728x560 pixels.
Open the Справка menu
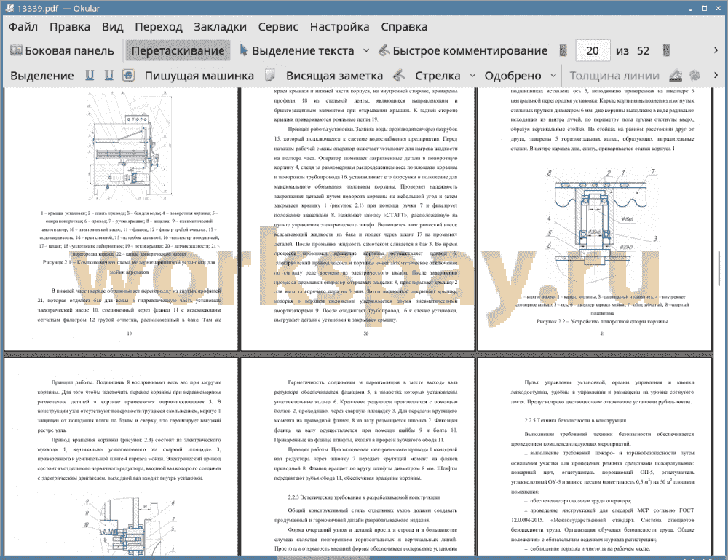point(404,27)
